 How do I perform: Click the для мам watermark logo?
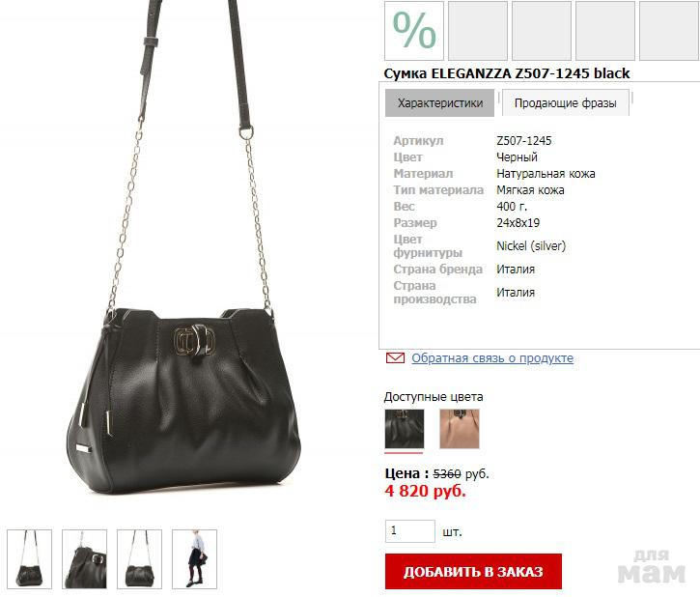tap(652, 566)
